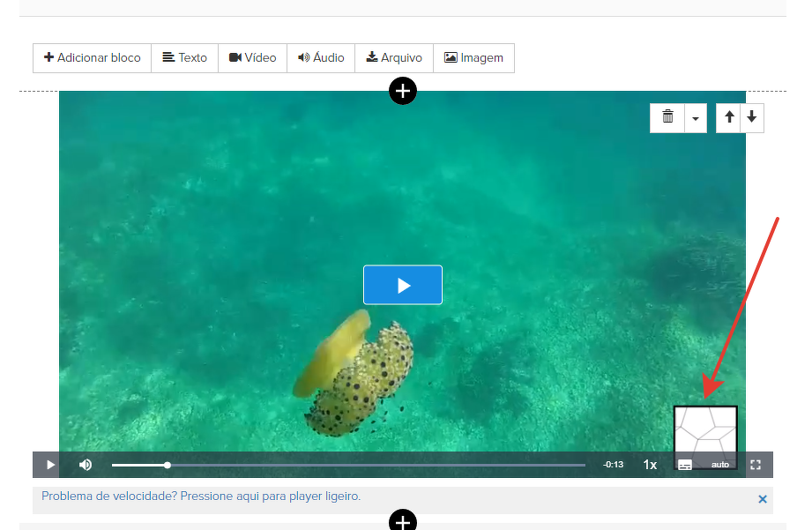Enter fullscreen mode on the video player
This screenshot has width=812, height=530.
(x=756, y=465)
